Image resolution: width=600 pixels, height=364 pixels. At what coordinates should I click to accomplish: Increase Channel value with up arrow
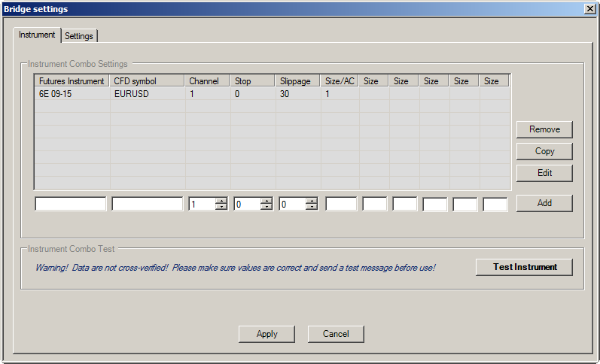tap(221, 201)
